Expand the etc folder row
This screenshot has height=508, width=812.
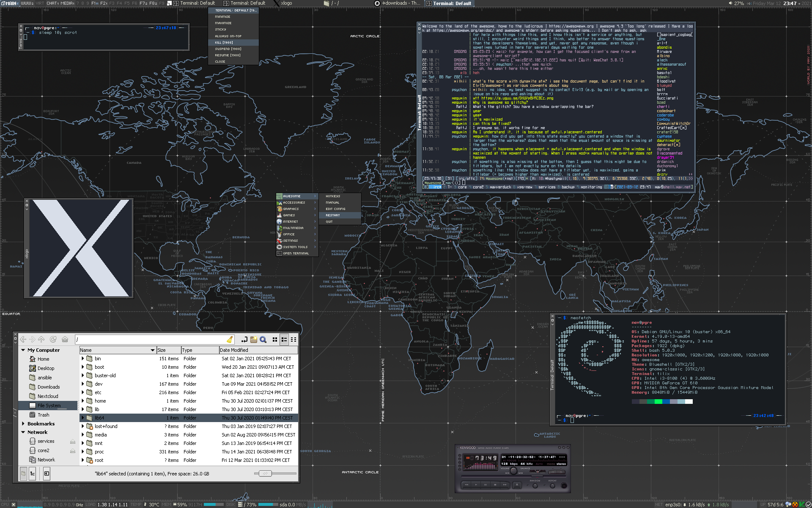[83, 392]
